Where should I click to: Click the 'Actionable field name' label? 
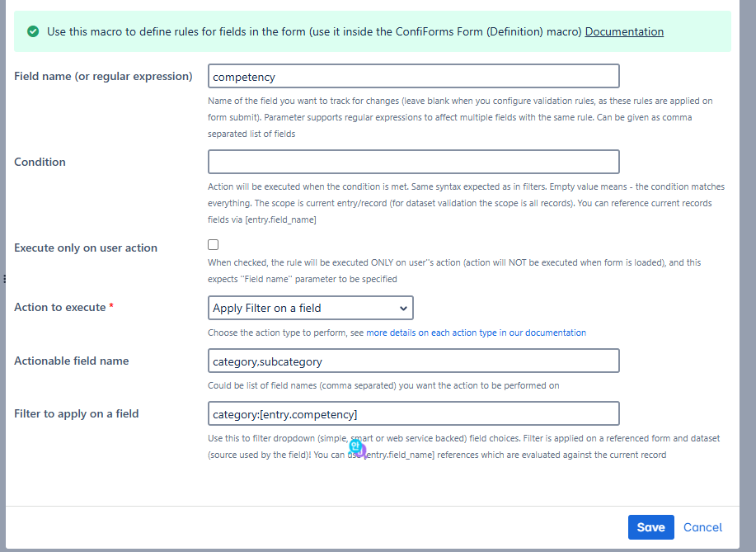click(72, 361)
